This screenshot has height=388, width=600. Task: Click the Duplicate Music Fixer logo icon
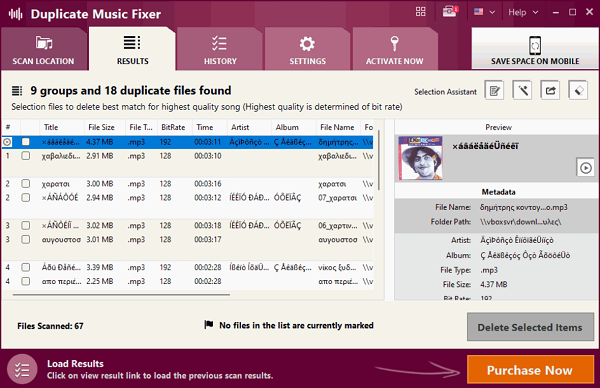click(16, 14)
